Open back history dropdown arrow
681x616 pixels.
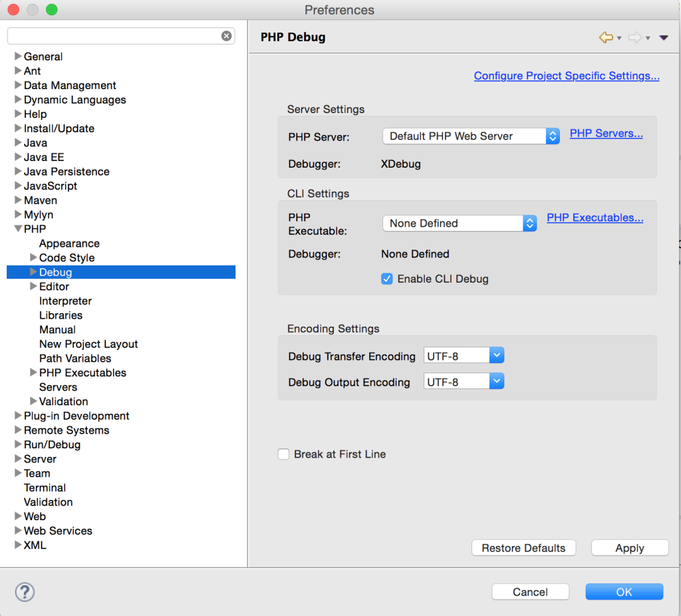pos(619,39)
